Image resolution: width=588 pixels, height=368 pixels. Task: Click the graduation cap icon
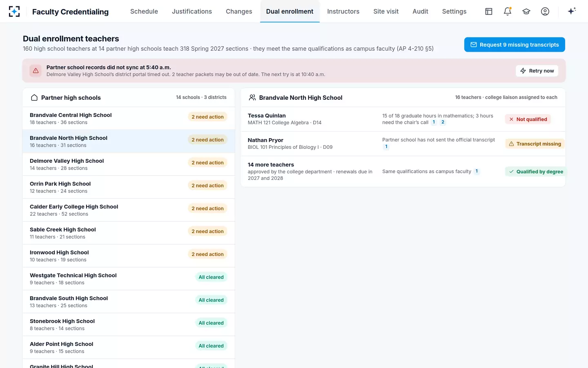[x=526, y=11]
